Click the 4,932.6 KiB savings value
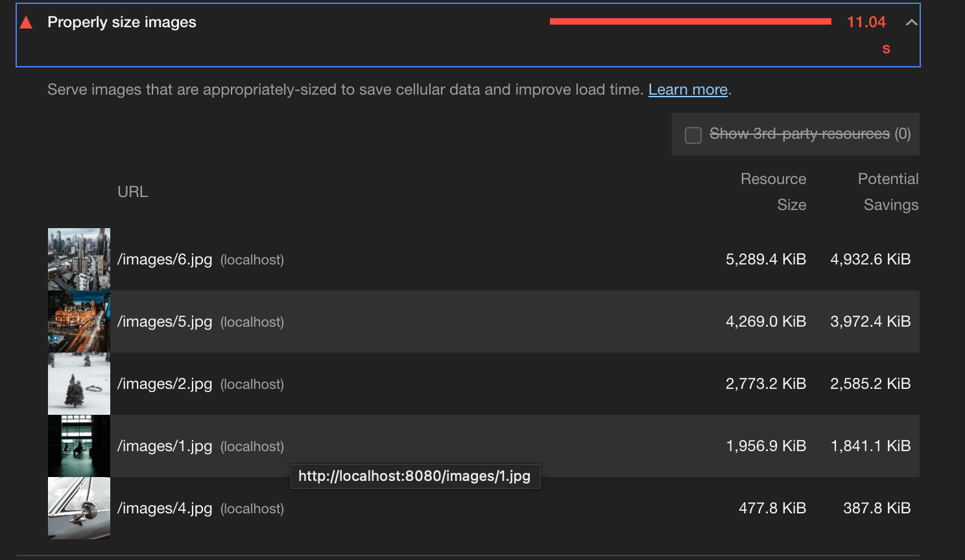 pyautogui.click(x=870, y=259)
